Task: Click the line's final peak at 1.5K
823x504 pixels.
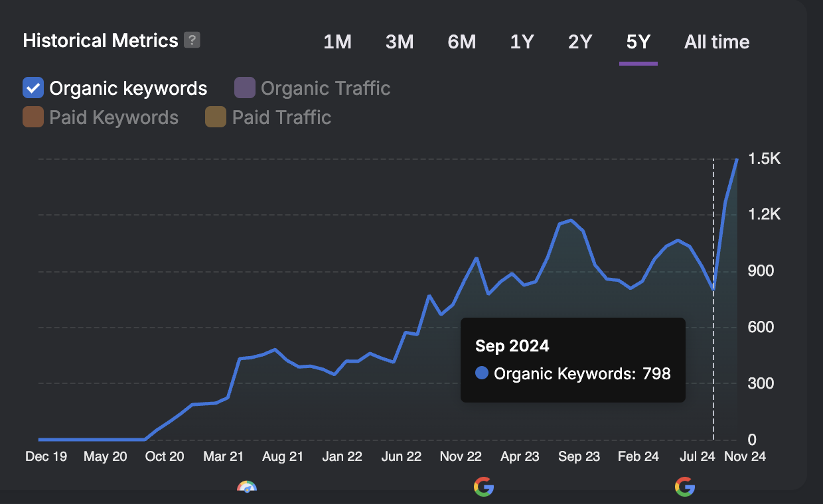Action: pyautogui.click(x=737, y=159)
